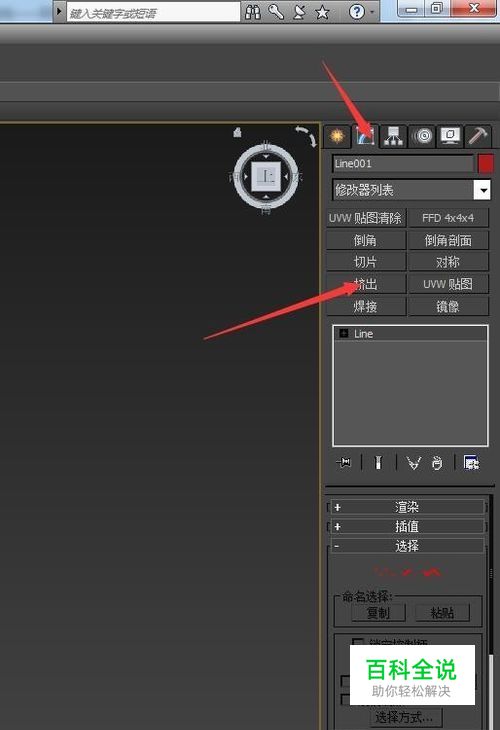The image size is (500, 730).
Task: Click the ViewCube top face 上
Action: pyautogui.click(x=266, y=176)
